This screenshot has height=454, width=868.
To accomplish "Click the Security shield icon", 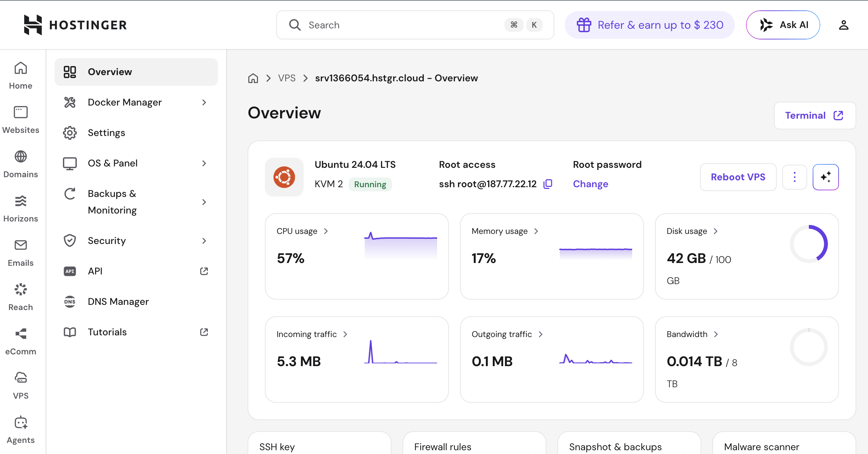I will click(x=70, y=240).
